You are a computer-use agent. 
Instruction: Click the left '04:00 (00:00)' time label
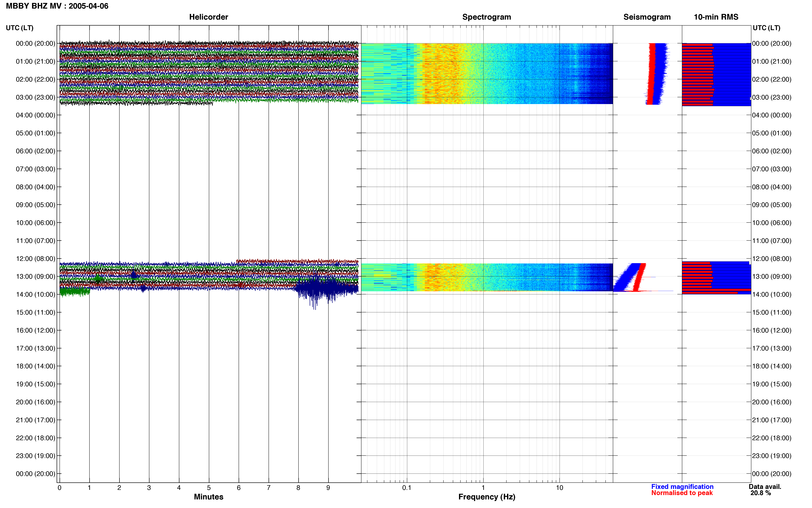(x=35, y=115)
